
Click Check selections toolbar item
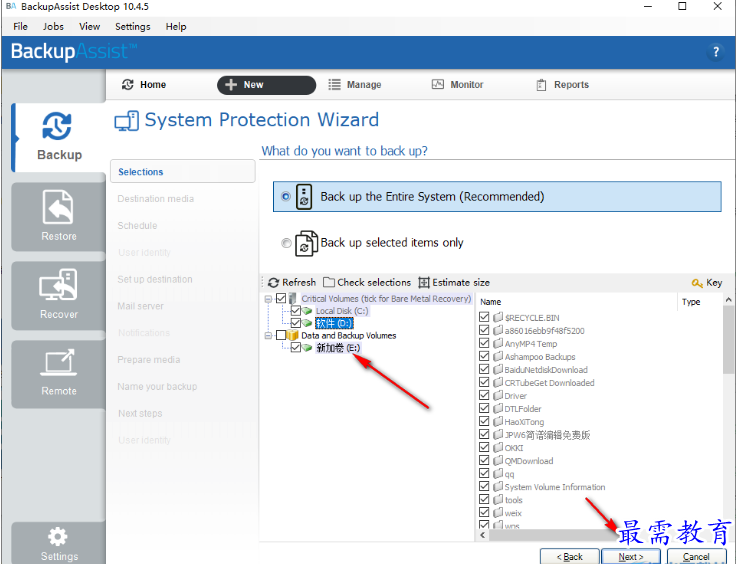tap(367, 282)
